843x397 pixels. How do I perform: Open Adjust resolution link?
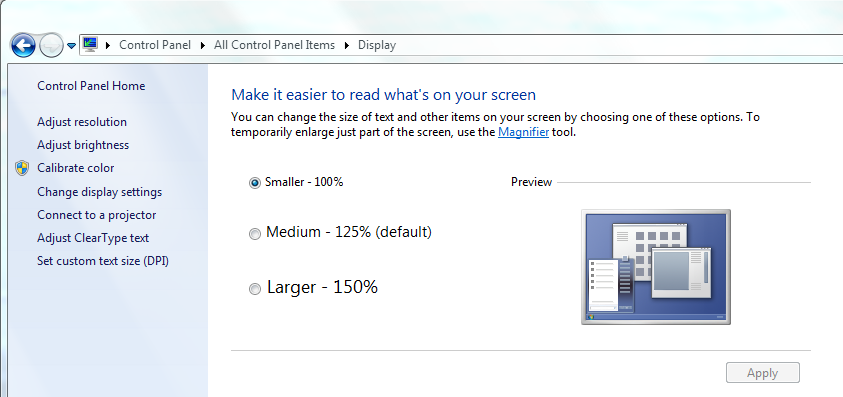[x=82, y=122]
